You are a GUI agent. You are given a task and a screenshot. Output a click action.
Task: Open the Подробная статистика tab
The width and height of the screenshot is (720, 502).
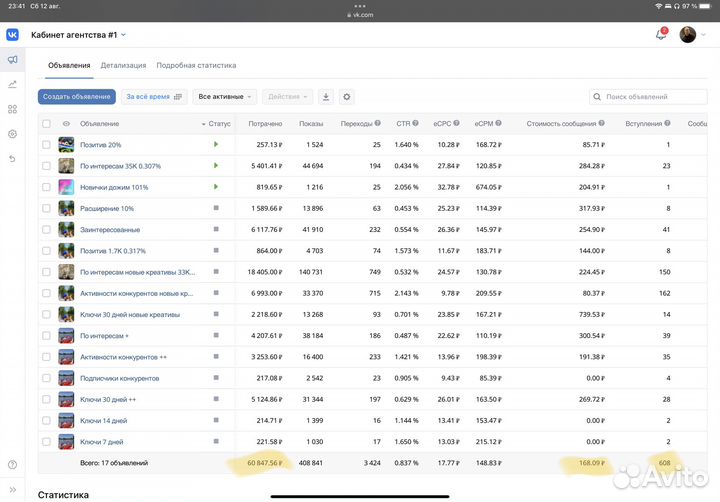196,65
